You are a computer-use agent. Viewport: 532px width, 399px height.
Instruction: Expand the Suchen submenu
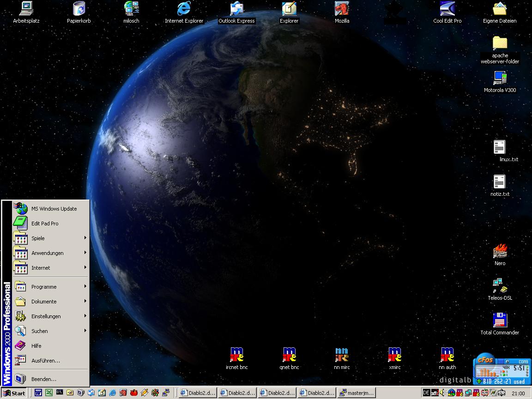pos(51,331)
